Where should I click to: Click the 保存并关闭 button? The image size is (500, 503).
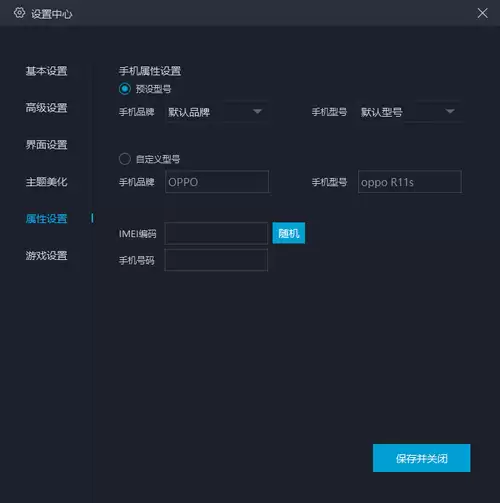[x=422, y=458]
